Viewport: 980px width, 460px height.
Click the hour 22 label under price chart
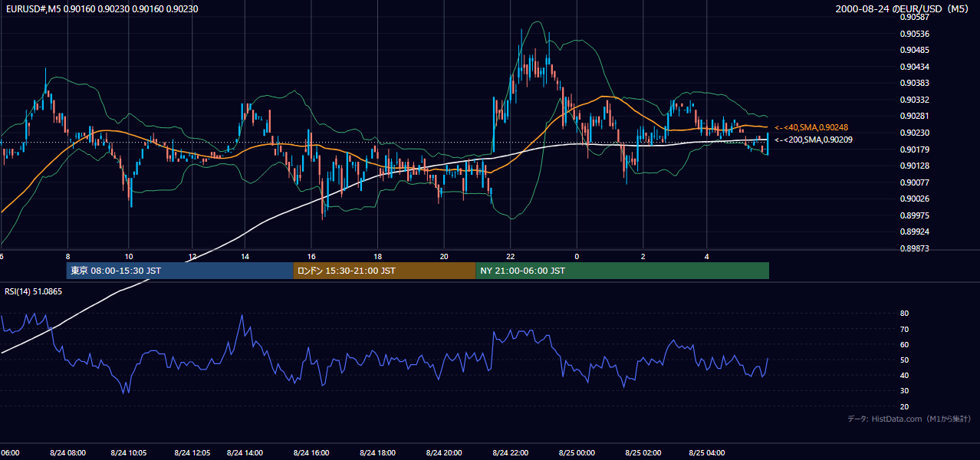[x=511, y=256]
